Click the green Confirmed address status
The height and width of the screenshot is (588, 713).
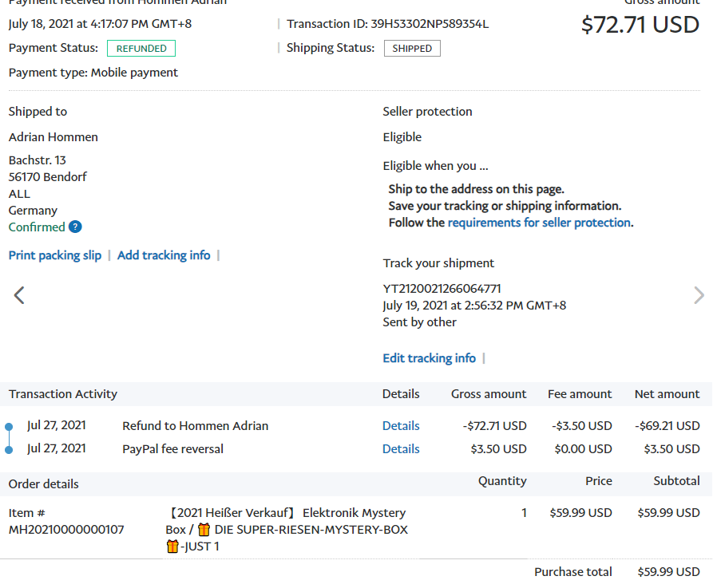point(37,227)
